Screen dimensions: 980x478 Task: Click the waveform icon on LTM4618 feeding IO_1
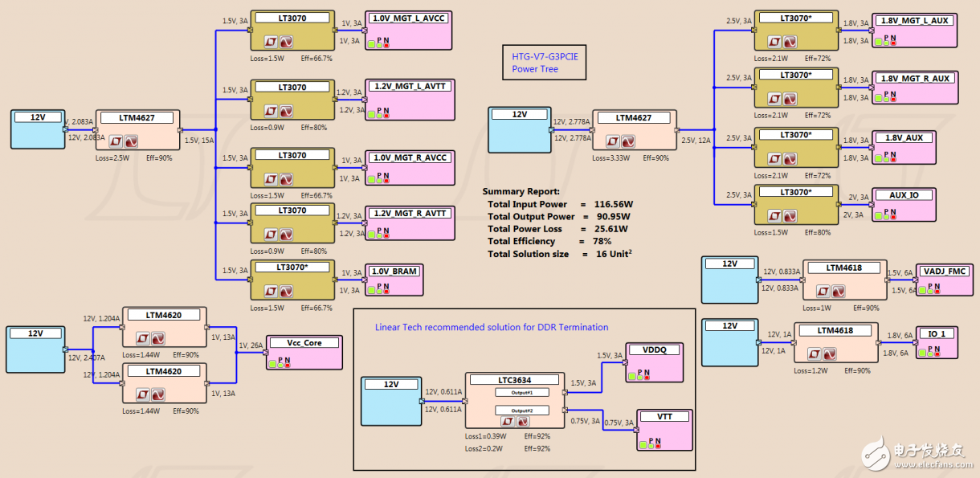click(830, 354)
